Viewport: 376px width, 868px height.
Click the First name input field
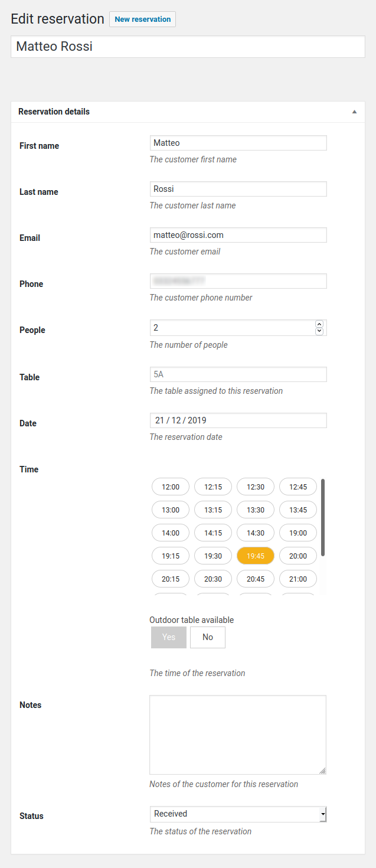click(238, 143)
